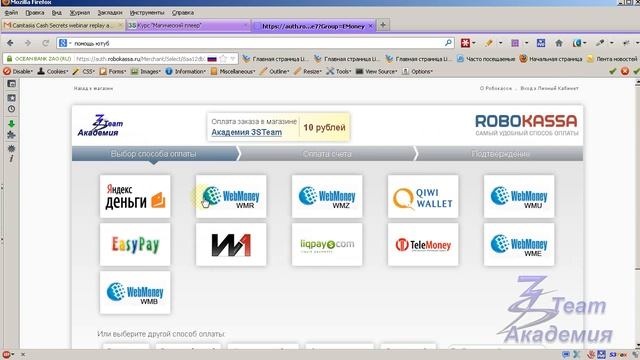Open the Вид menu
This screenshot has width=640, height=360.
coord(56,13)
